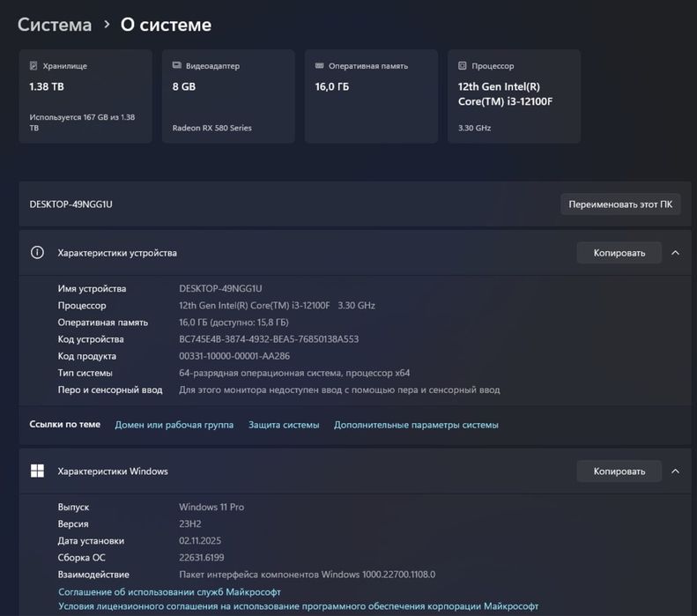Click the Выпуск label

click(x=73, y=507)
